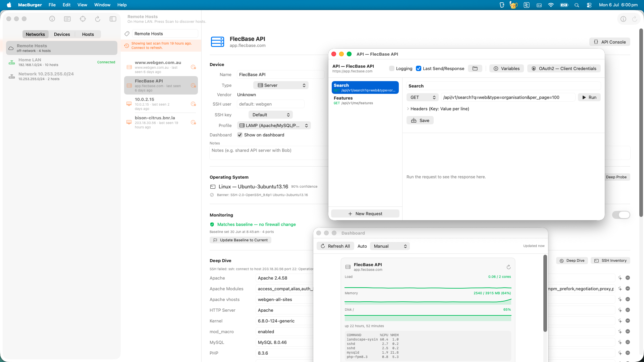Click the New Request button
The width and height of the screenshot is (644, 362).
(365, 214)
